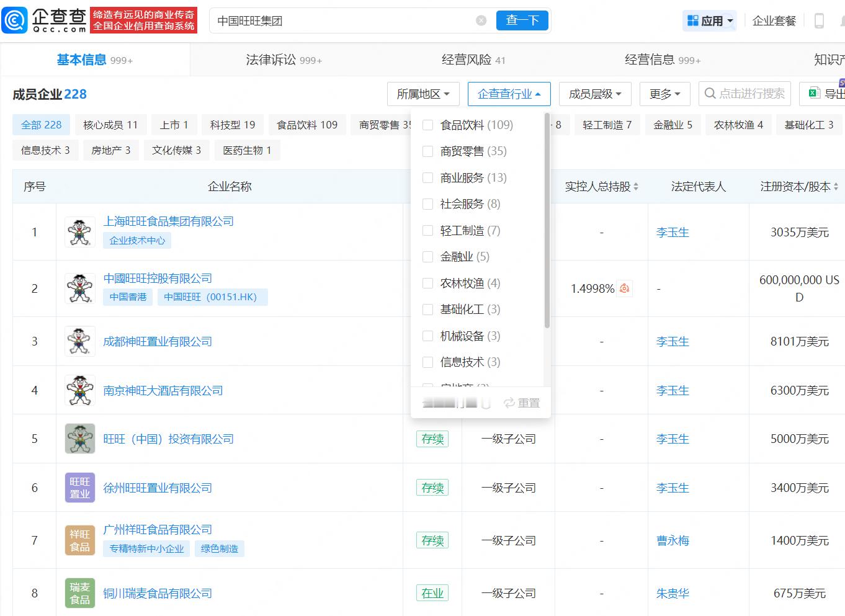Switch to the 经营风险 tab
The width and height of the screenshot is (845, 616).
pyautogui.click(x=473, y=60)
